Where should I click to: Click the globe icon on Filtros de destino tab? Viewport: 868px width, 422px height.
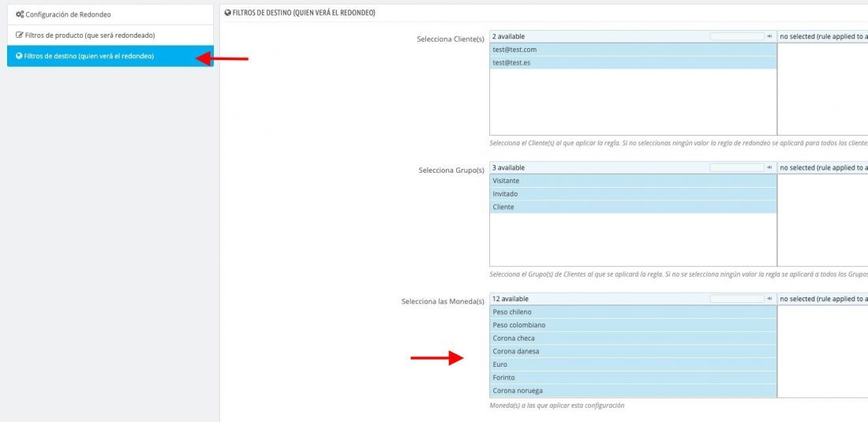(19, 56)
